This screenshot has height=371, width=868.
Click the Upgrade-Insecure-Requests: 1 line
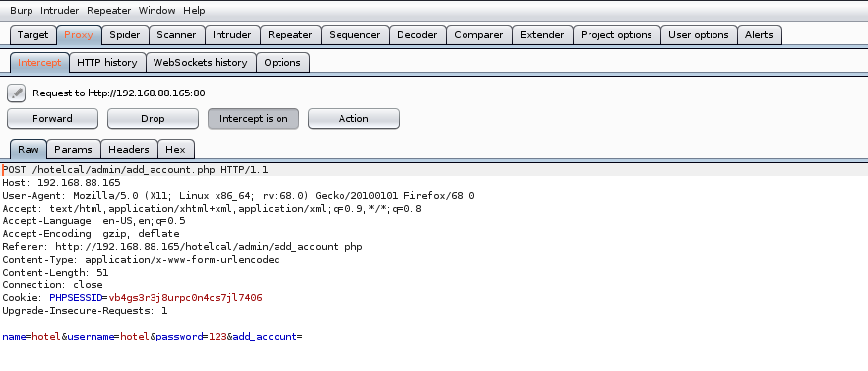pyautogui.click(x=85, y=311)
